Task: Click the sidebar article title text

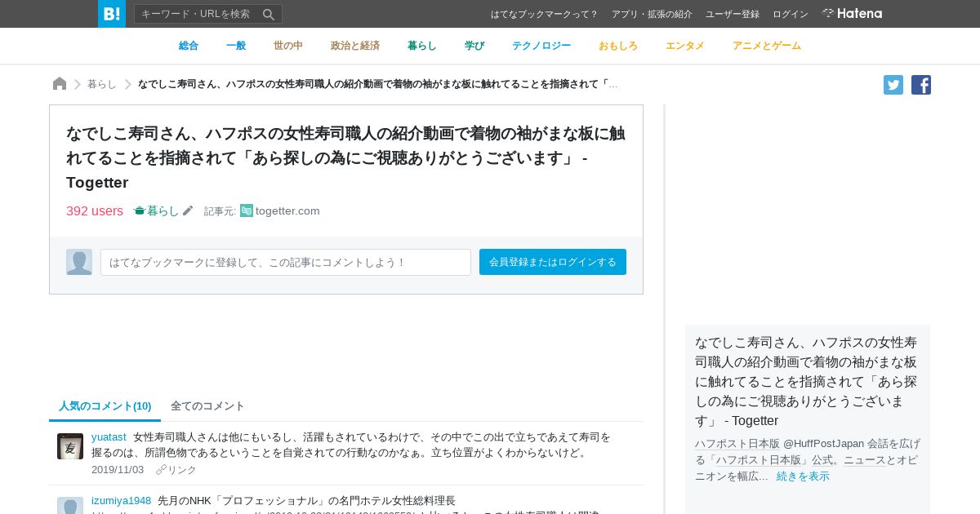Action: 806,381
